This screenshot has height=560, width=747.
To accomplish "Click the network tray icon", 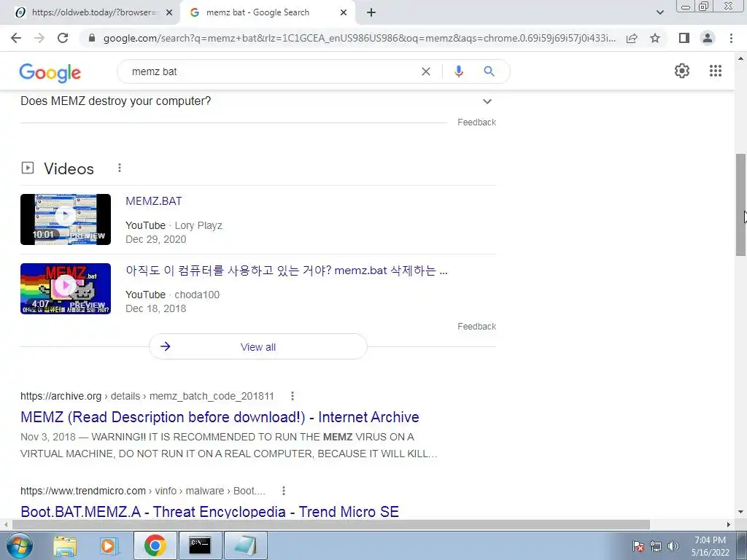I will tap(656, 546).
